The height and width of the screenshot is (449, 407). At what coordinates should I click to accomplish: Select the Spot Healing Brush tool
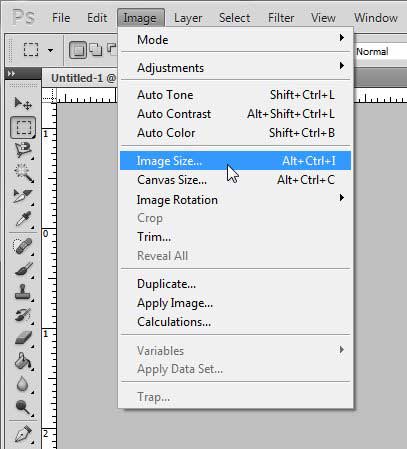[23, 247]
